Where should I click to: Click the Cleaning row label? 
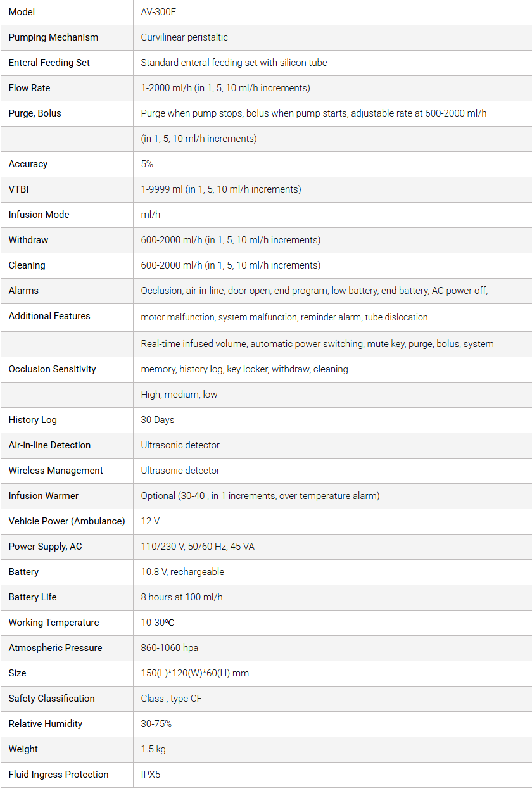[27, 265]
